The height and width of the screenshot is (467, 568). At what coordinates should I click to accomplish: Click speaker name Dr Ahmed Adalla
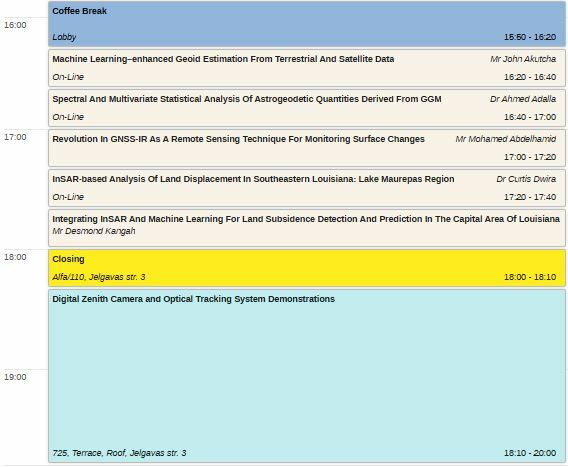[523, 99]
